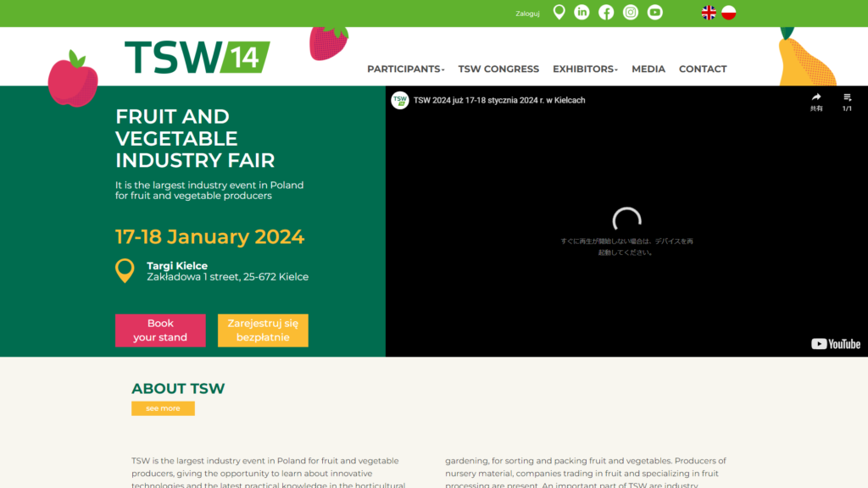This screenshot has height=488, width=868.
Task: Click the Zarejestruj się bezpłatnie button
Action: pos(263,330)
